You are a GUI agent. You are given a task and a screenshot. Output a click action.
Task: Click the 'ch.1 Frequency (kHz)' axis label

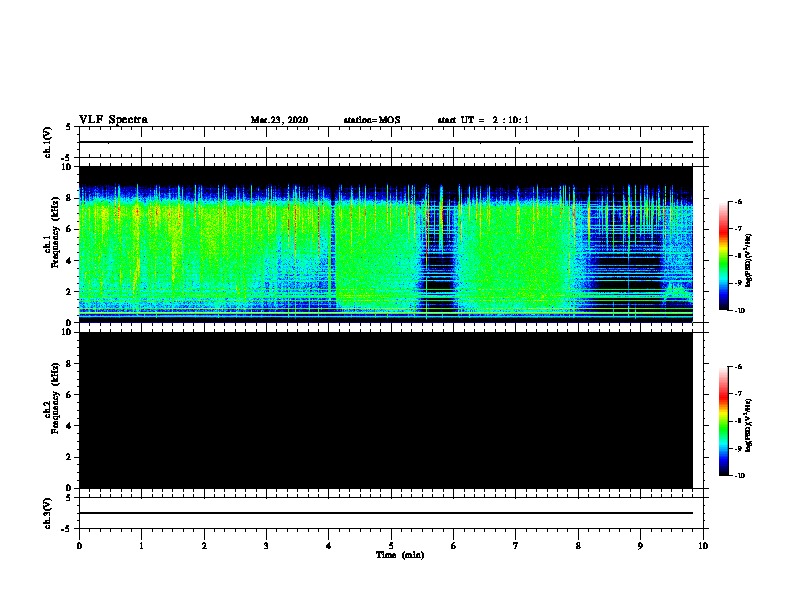(x=52, y=232)
